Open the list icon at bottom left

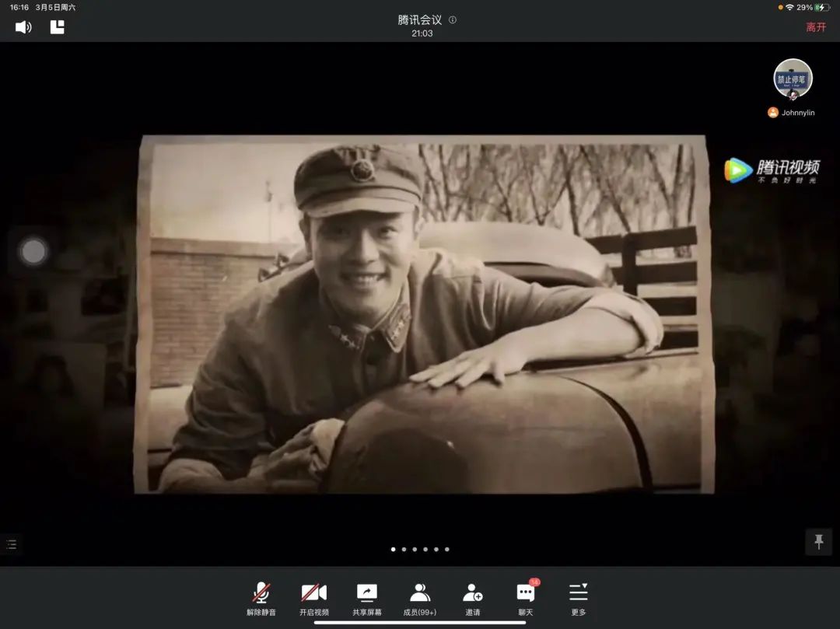[11, 544]
